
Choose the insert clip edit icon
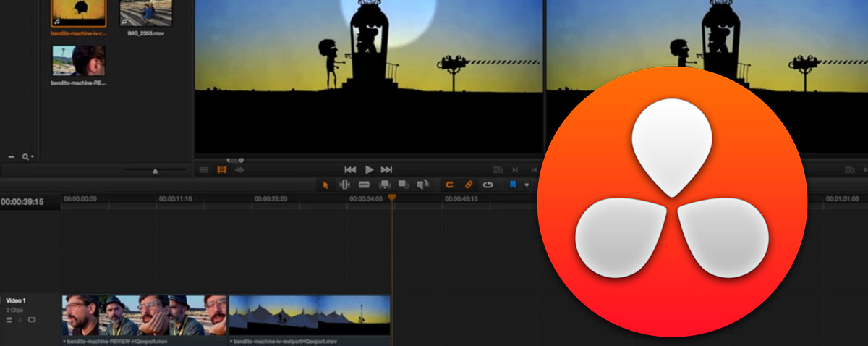385,185
